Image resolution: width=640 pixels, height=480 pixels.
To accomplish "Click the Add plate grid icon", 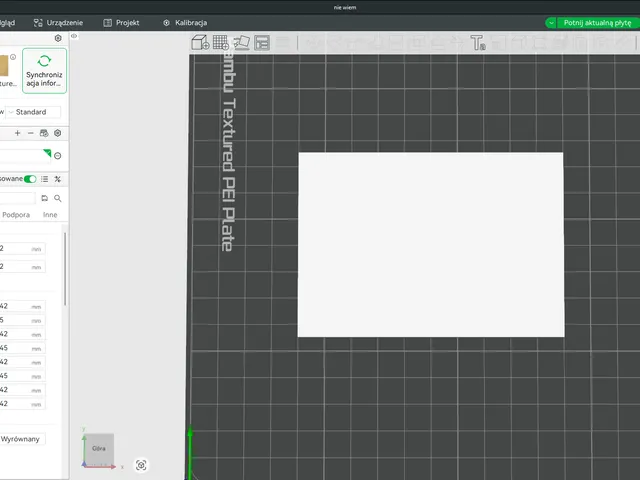I will [x=221, y=42].
